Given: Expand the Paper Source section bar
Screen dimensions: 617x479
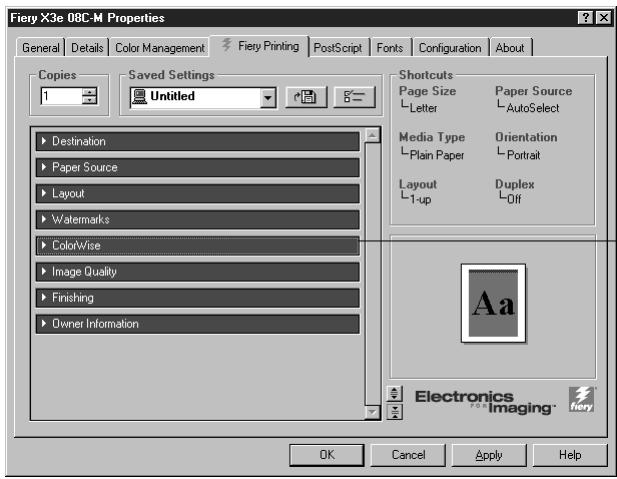Looking at the screenshot, I should (198, 167).
